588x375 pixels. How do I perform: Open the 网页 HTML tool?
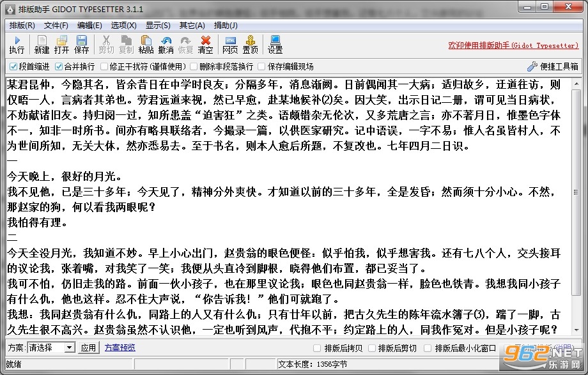coord(230,45)
